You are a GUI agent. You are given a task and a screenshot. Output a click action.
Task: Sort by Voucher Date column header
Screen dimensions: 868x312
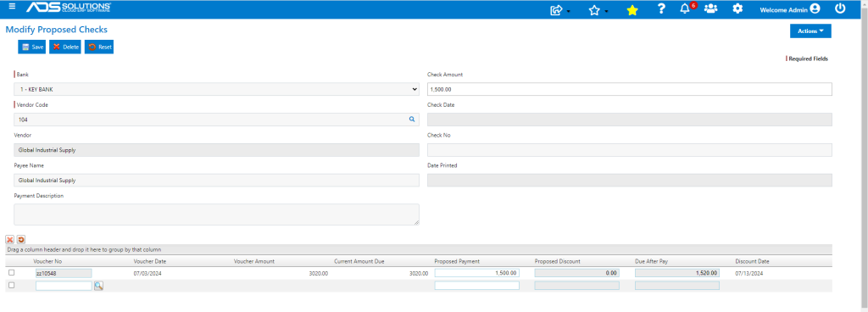(x=150, y=261)
